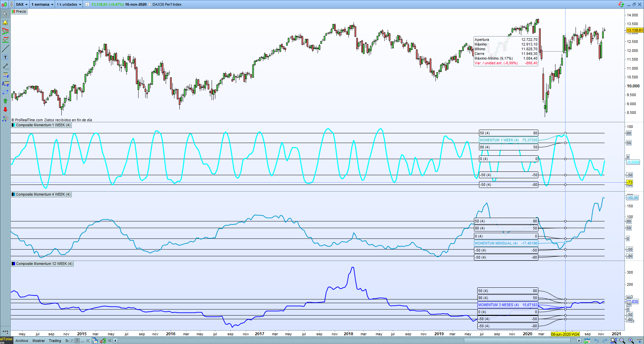The height and width of the screenshot is (344, 644).
Task: Click the blue swatch of Composite Momentum 4 WEEK
Action: pyautogui.click(x=13, y=194)
